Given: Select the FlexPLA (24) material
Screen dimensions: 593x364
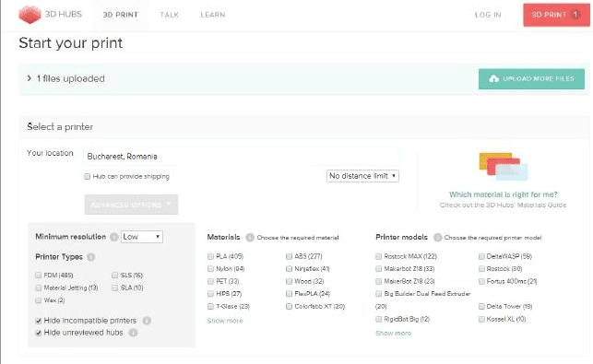Looking at the screenshot, I should pos(289,294).
